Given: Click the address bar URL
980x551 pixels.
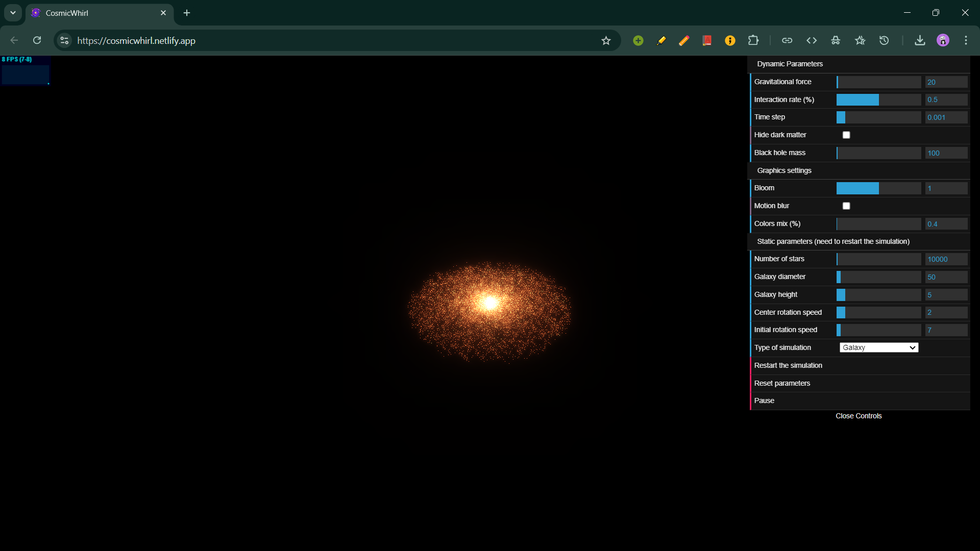Looking at the screenshot, I should coord(136,40).
